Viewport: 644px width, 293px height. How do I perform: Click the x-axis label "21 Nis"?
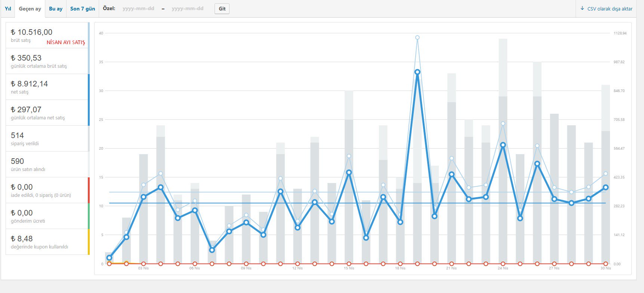452,268
